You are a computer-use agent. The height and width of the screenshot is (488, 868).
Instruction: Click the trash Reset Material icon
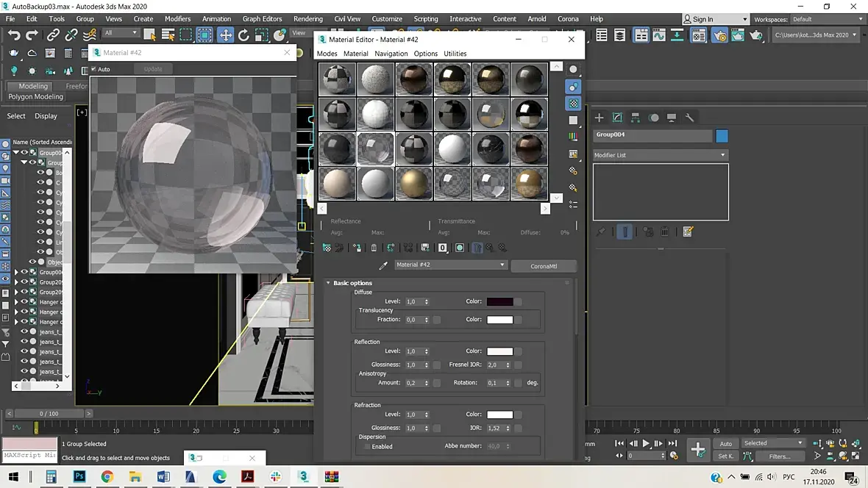[x=374, y=248]
